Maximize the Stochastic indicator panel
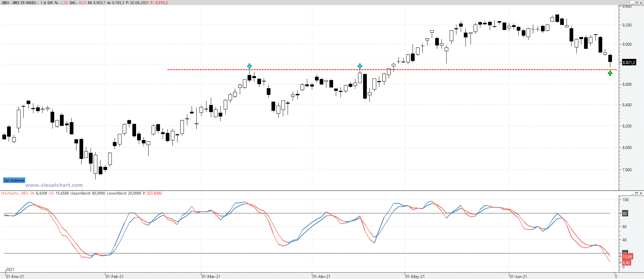The width and height of the screenshot is (644, 279). click(637, 193)
